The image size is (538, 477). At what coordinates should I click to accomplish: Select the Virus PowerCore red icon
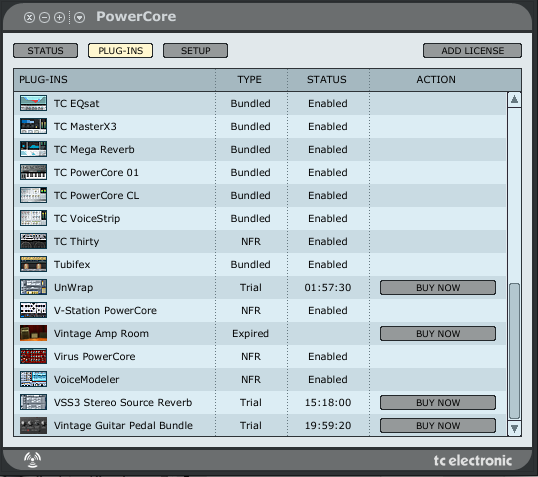click(33, 356)
